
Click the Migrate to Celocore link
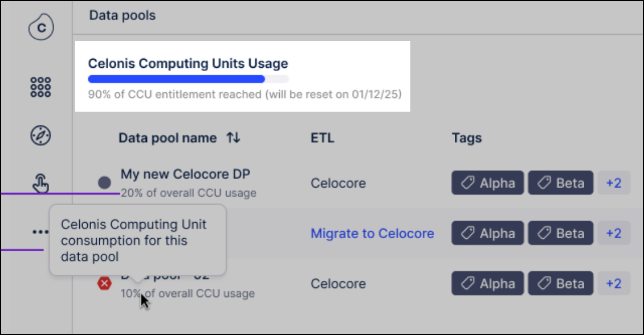coord(372,233)
